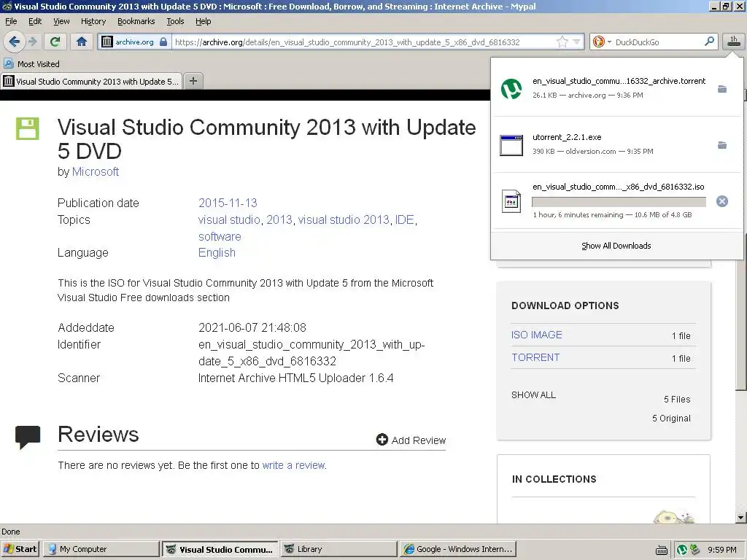Click the software topic link
This screenshot has width=747, height=560.
tap(220, 237)
